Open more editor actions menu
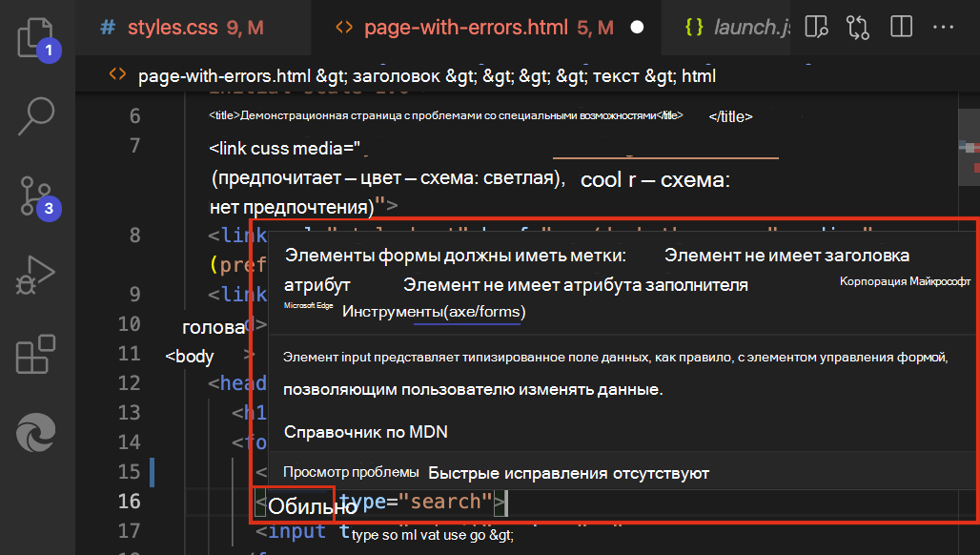Image resolution: width=980 pixels, height=555 pixels. (x=943, y=28)
